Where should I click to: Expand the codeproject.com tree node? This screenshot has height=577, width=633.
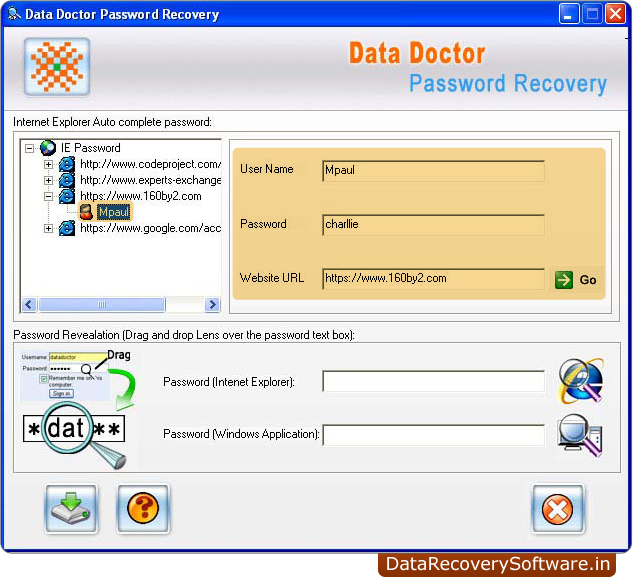[48, 164]
